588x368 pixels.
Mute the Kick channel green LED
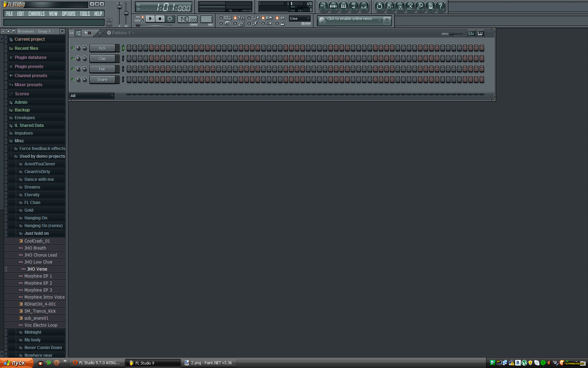click(x=72, y=48)
